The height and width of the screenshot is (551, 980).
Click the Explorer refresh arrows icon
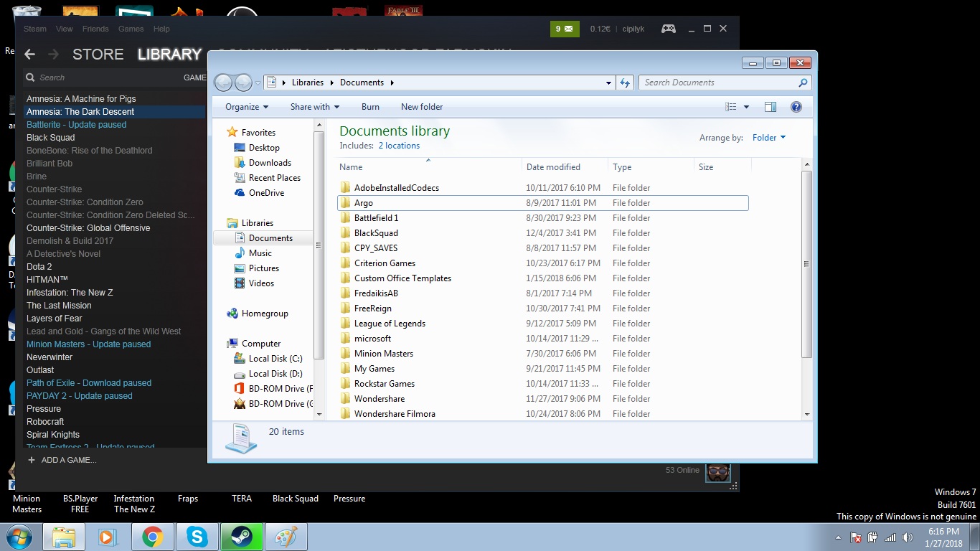point(625,83)
